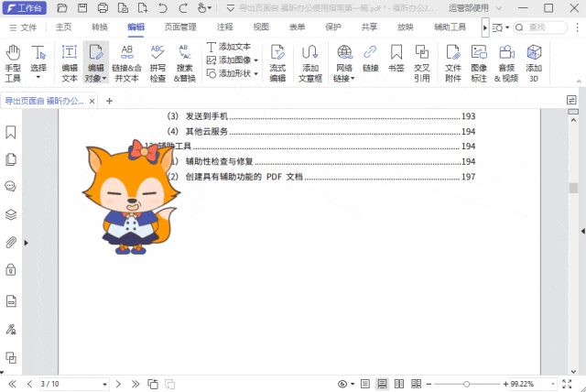The width and height of the screenshot is (586, 392).
Task: Expand the right side panel arrow
Action: point(582,232)
